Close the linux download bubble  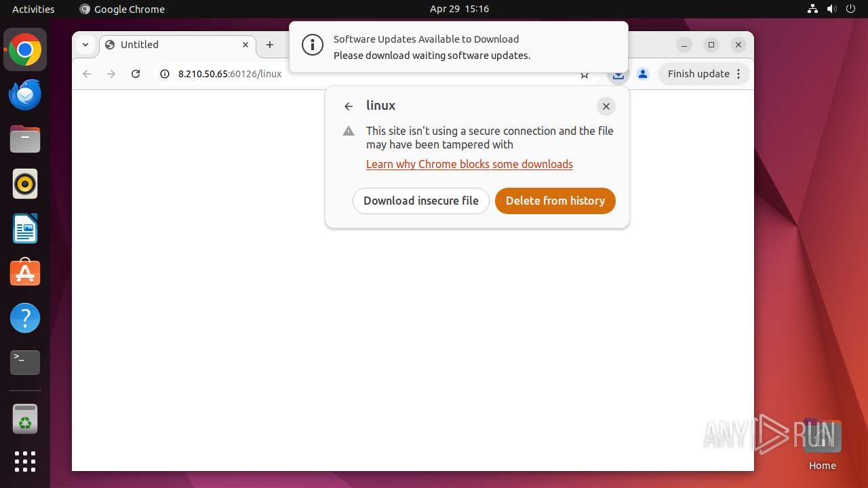pyautogui.click(x=606, y=106)
